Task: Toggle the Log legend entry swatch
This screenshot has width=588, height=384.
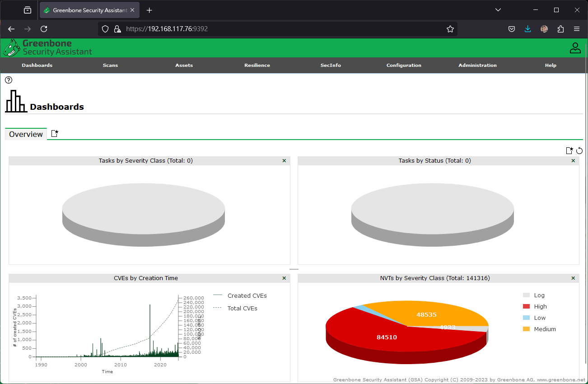Action: (x=526, y=295)
